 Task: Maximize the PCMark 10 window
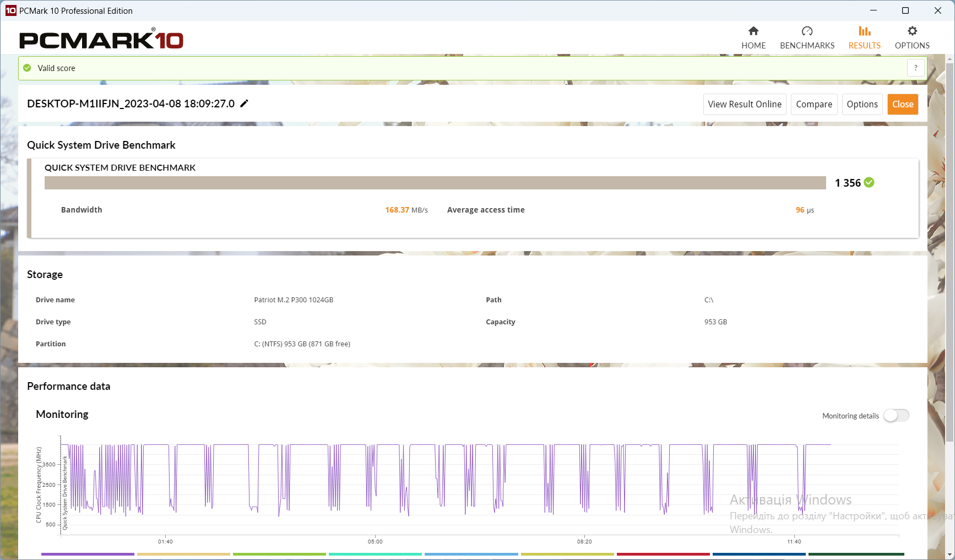(x=905, y=10)
